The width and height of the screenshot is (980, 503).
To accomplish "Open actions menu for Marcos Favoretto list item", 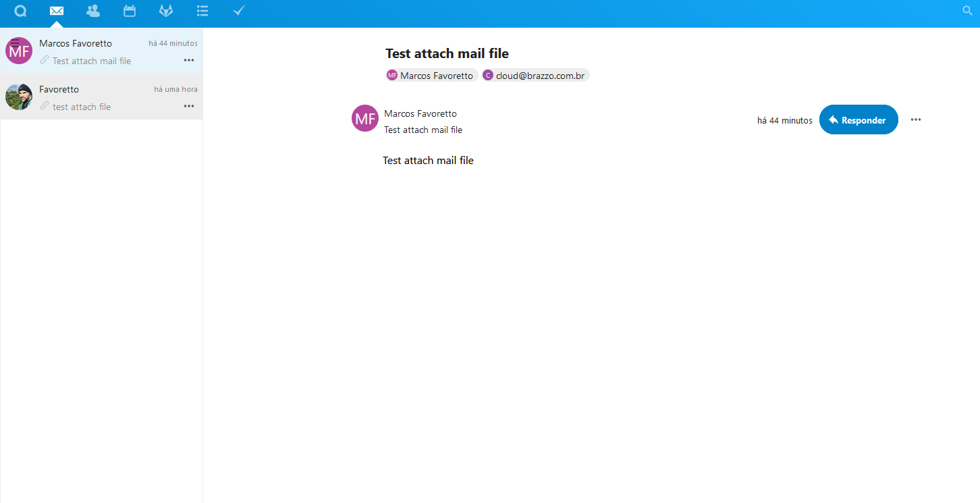I will point(189,60).
